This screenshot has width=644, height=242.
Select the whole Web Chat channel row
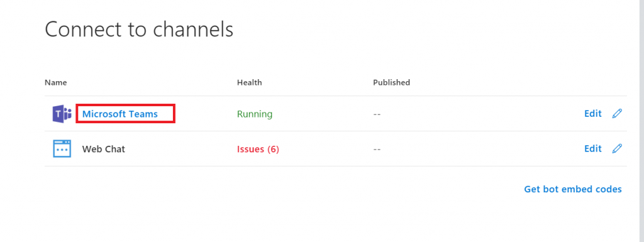pos(336,149)
